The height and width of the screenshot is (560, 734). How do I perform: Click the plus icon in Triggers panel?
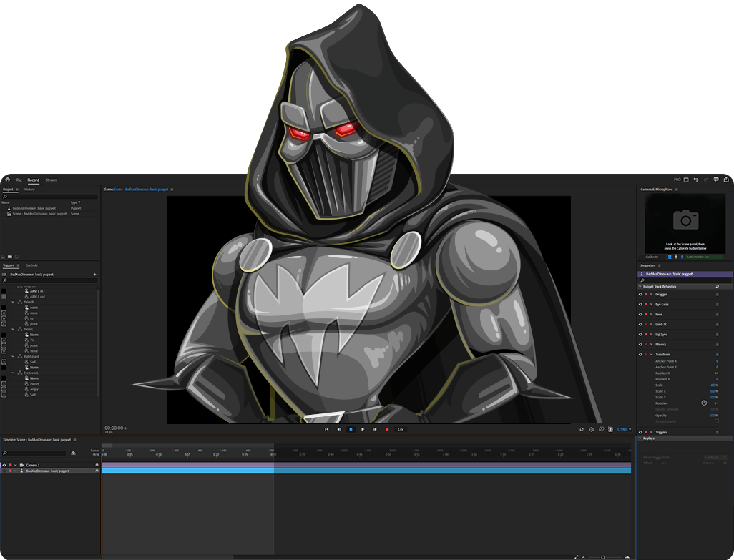[x=94, y=274]
